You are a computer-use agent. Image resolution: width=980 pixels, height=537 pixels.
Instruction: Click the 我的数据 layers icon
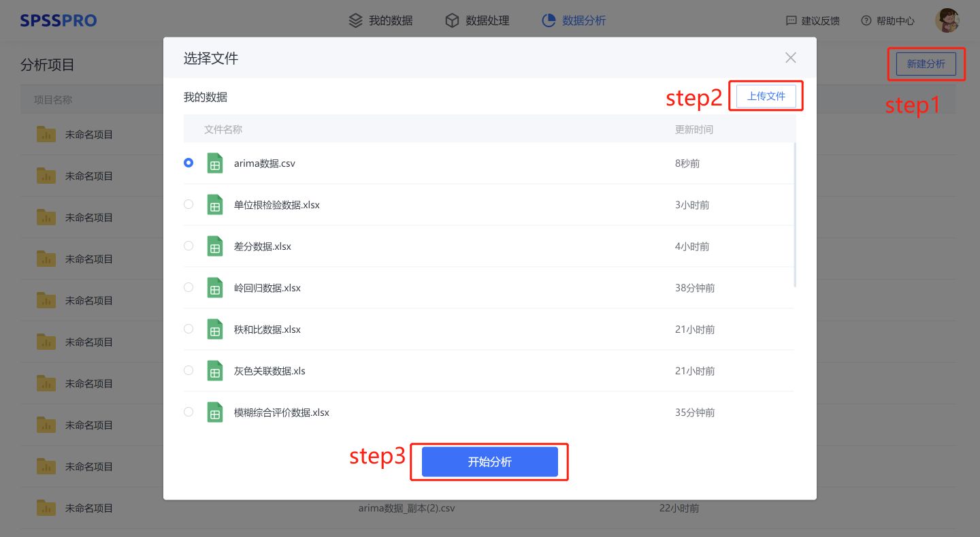(355, 20)
